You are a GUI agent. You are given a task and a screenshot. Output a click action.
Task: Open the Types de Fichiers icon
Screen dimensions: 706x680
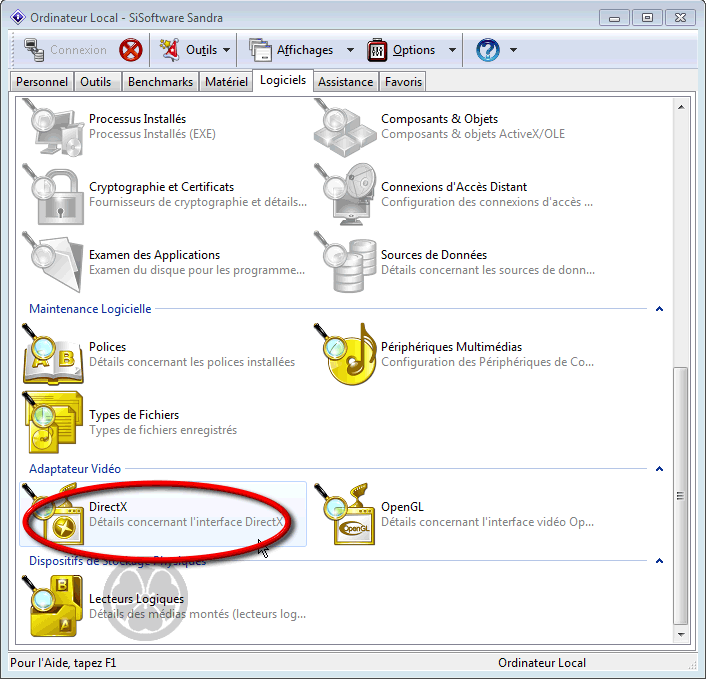53,422
